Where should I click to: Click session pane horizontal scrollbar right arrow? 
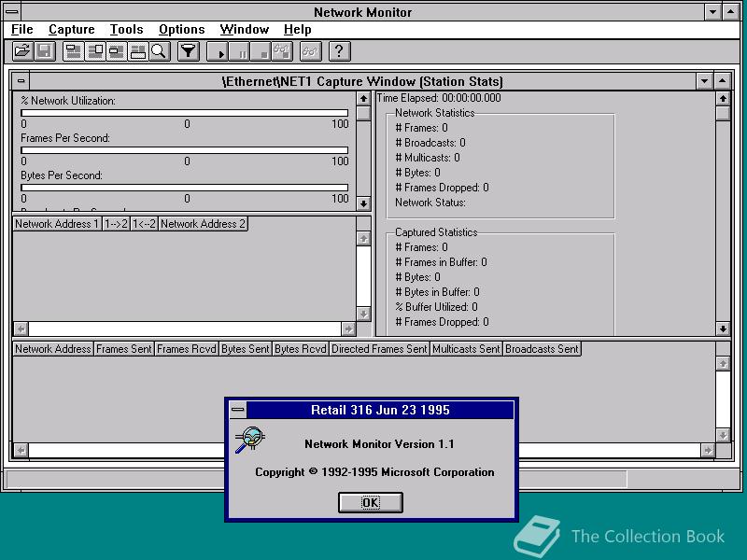(348, 329)
